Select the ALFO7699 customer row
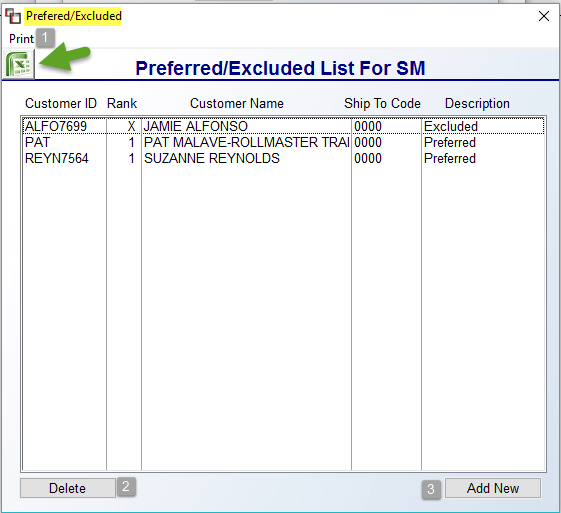This screenshot has width=561, height=513. pos(283,126)
